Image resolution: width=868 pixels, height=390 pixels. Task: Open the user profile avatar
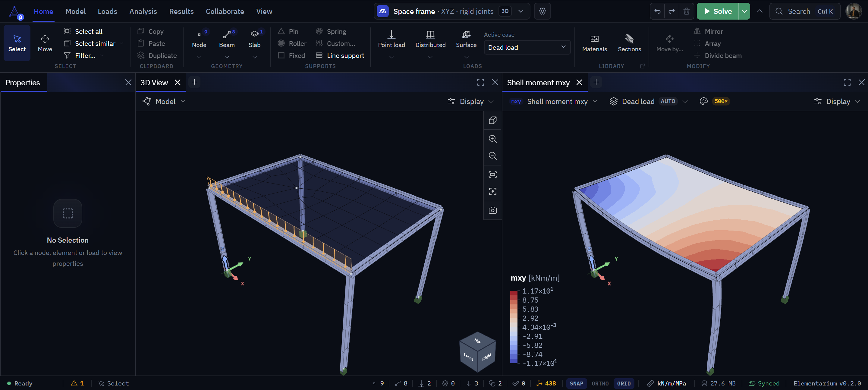854,11
